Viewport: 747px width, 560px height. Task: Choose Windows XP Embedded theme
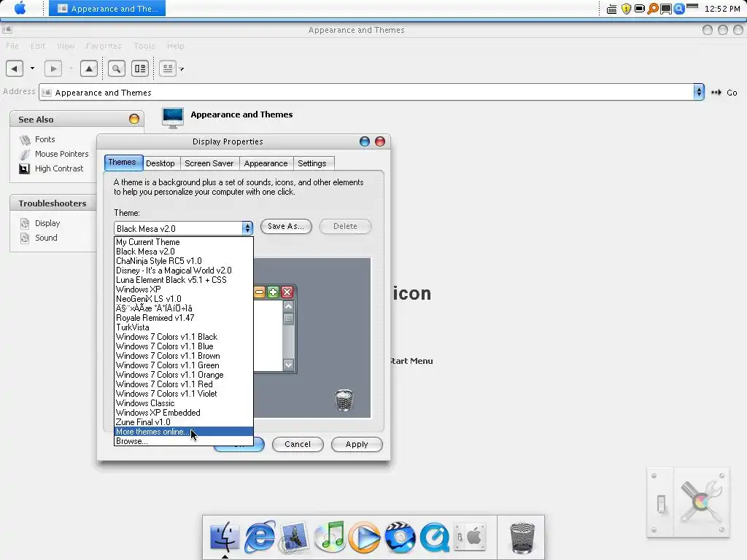click(x=183, y=413)
